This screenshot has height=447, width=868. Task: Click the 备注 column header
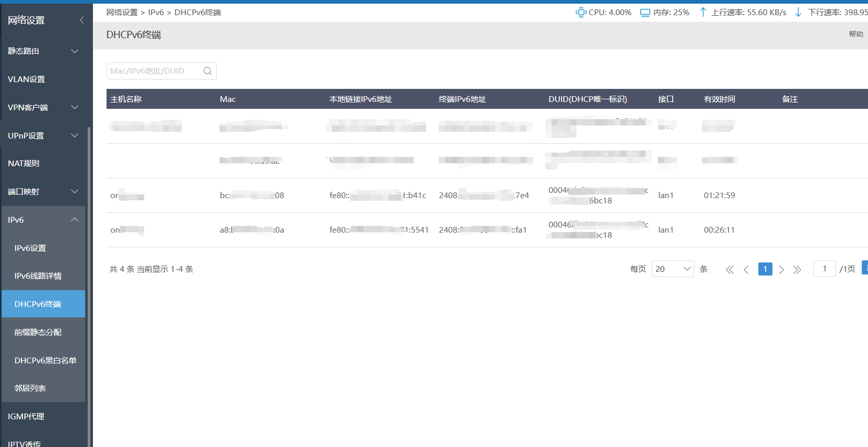790,99
